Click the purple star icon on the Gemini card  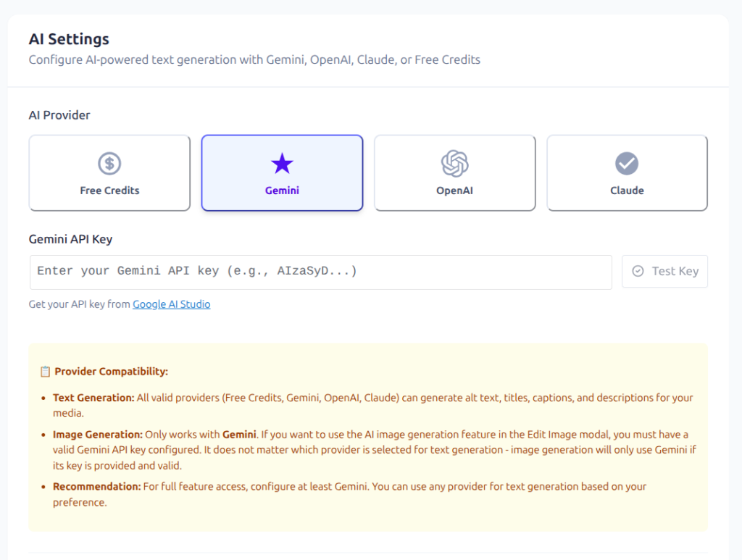tap(282, 162)
